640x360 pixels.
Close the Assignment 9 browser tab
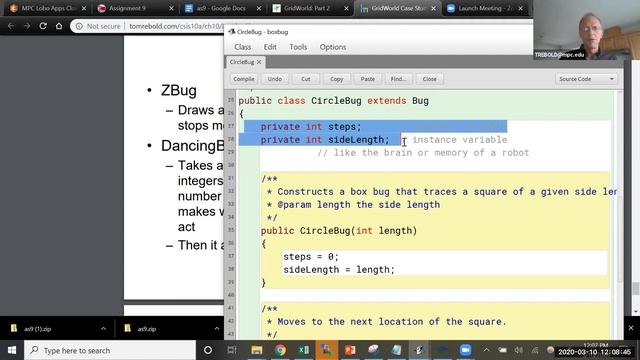pyautogui.click(x=171, y=8)
